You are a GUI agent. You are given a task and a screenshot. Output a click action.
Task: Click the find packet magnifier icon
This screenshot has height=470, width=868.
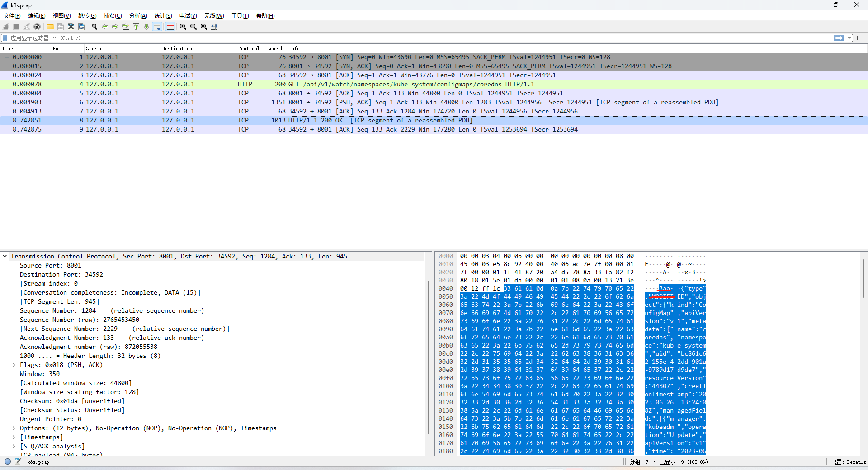pos(94,27)
